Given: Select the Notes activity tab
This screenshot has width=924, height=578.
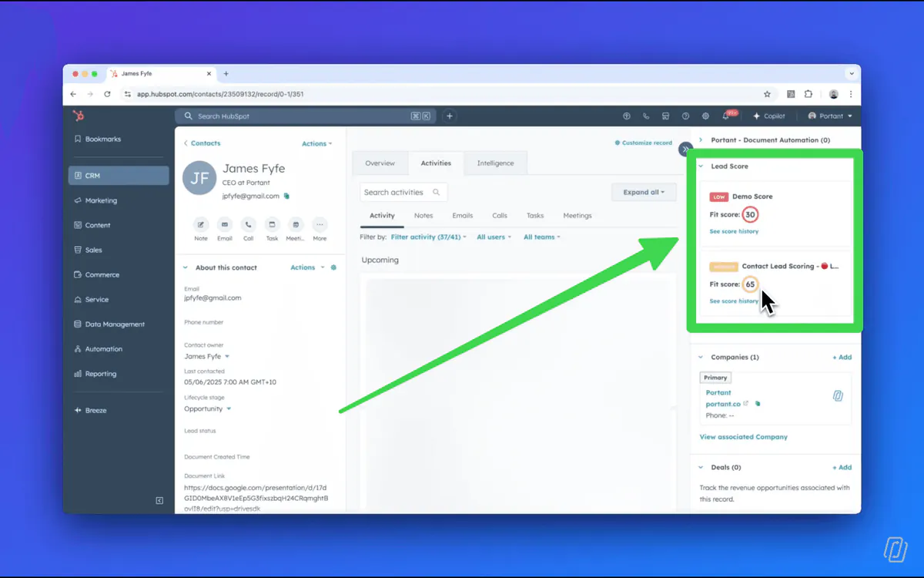Looking at the screenshot, I should coord(423,216).
